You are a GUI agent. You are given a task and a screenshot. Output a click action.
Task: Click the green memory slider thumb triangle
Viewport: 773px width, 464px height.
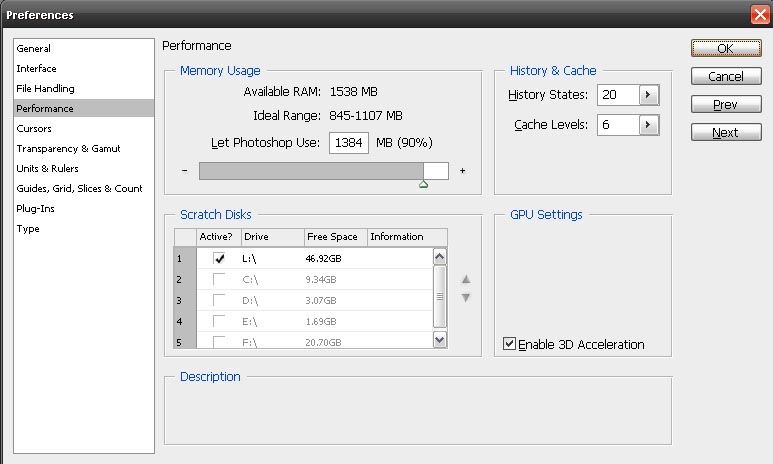pos(423,184)
